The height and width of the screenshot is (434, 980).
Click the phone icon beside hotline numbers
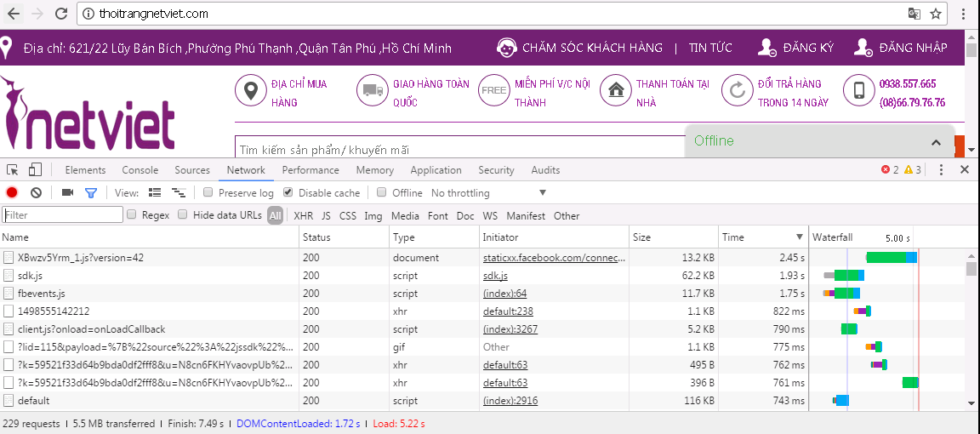pos(858,91)
